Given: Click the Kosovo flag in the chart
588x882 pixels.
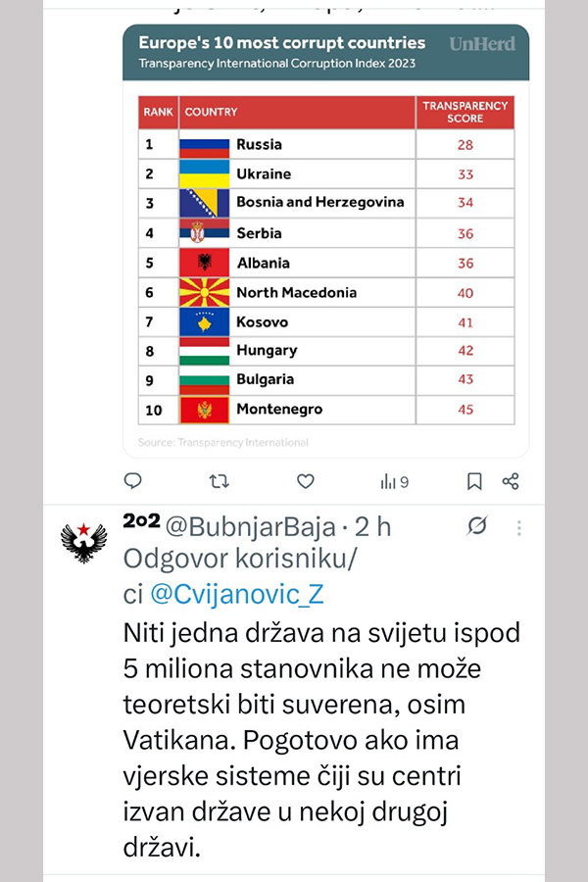Looking at the screenshot, I should tap(204, 321).
